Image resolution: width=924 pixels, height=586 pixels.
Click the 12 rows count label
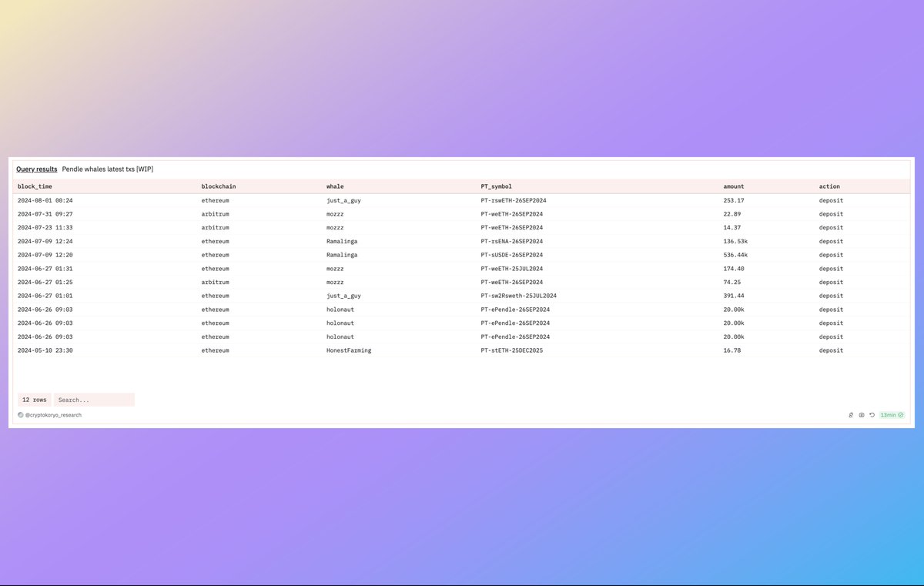click(35, 400)
